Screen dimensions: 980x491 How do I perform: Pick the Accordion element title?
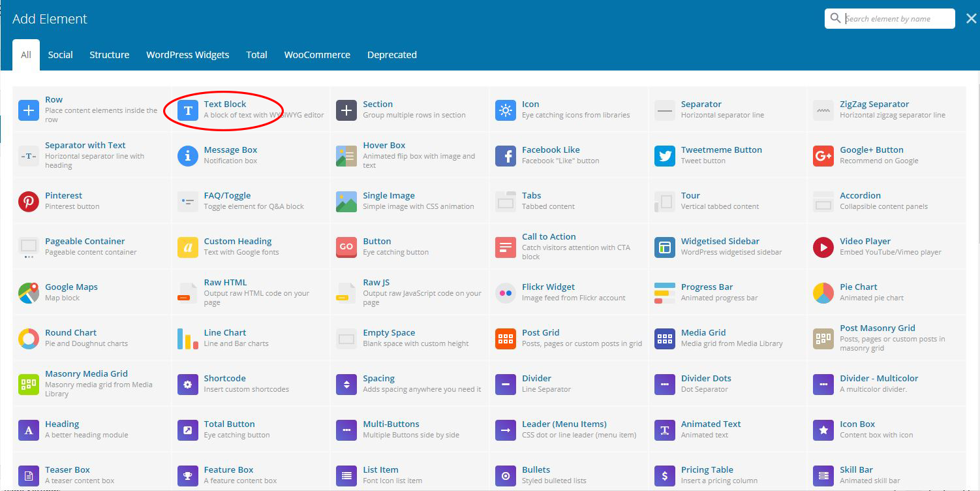[860, 195]
